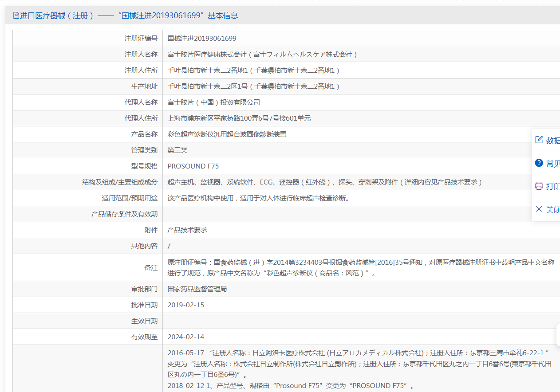Click the document icon before 进口医疗器械 title
The width and height of the screenshot is (560, 392).
click(16, 16)
